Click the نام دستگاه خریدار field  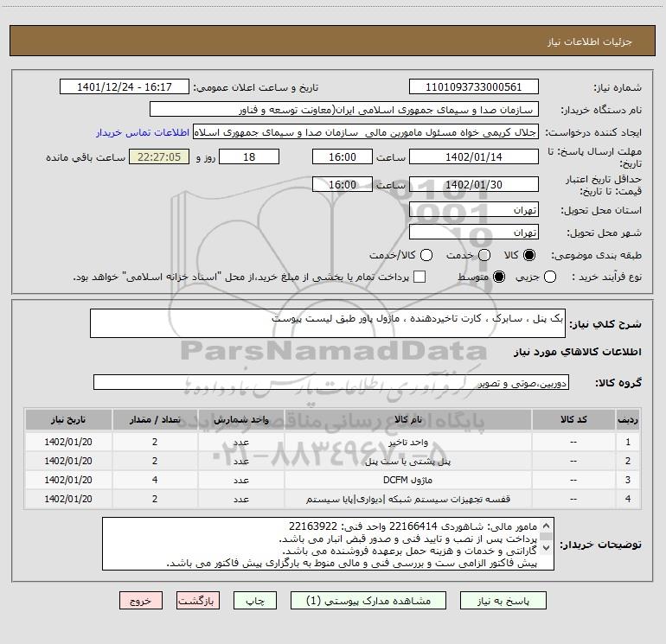[344, 109]
